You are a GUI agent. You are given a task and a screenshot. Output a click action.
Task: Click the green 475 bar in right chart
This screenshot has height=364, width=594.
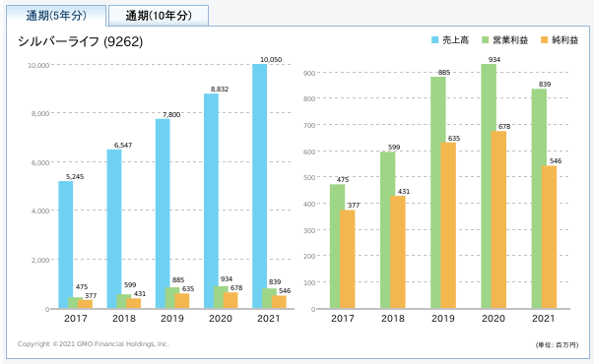[337, 246]
